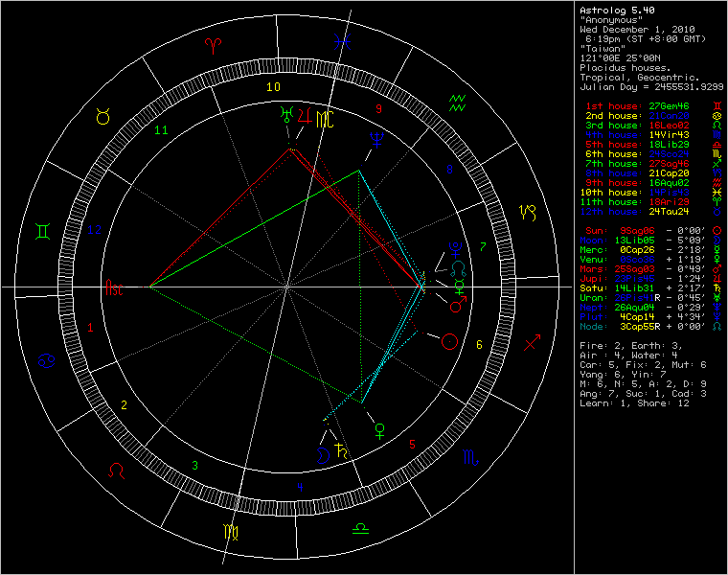Click the Sagittarius glyph on the zodiac ring

533,342
